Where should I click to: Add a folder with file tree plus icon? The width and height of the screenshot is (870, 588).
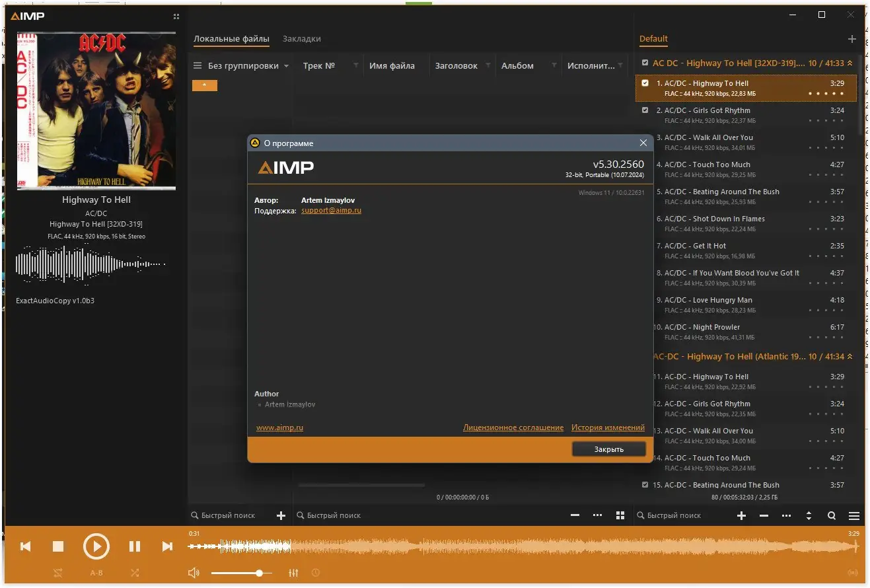[x=281, y=515]
